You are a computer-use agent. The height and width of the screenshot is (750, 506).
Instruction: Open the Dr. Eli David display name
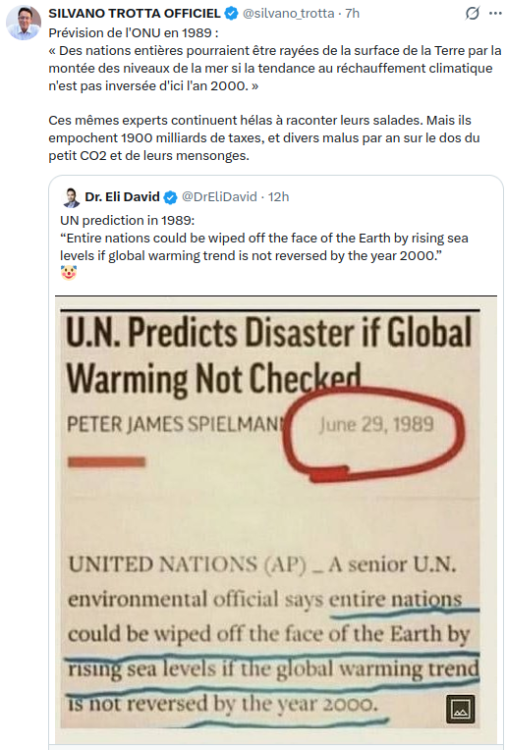tap(122, 197)
